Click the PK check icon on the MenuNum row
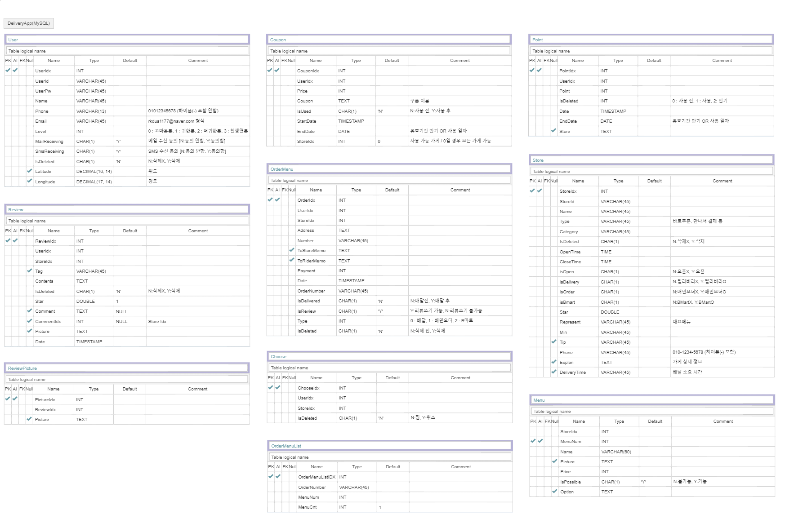Screen dimensions: 785x532 click(x=533, y=441)
